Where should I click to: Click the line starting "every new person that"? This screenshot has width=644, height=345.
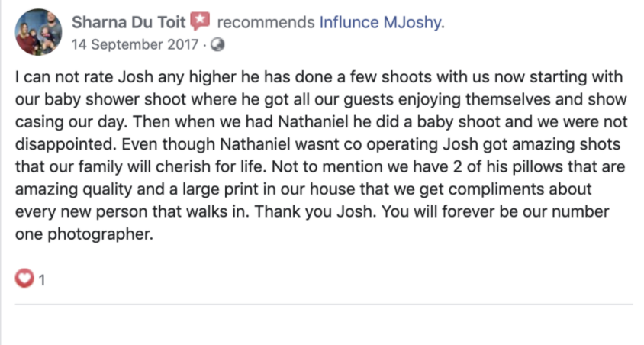312,212
